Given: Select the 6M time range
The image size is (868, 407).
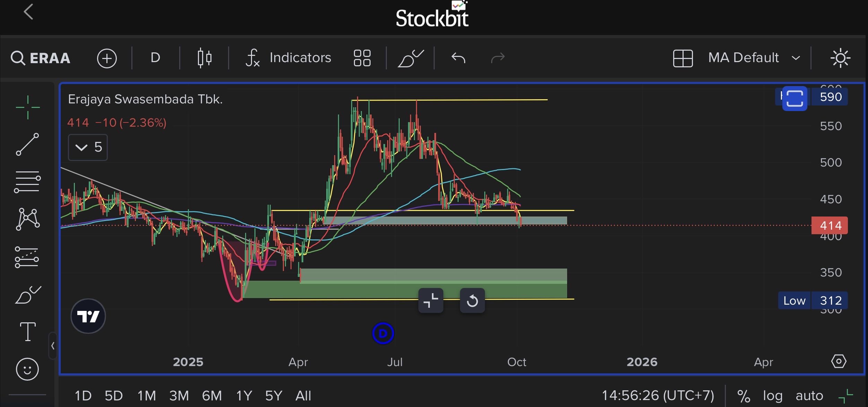Looking at the screenshot, I should 212,396.
